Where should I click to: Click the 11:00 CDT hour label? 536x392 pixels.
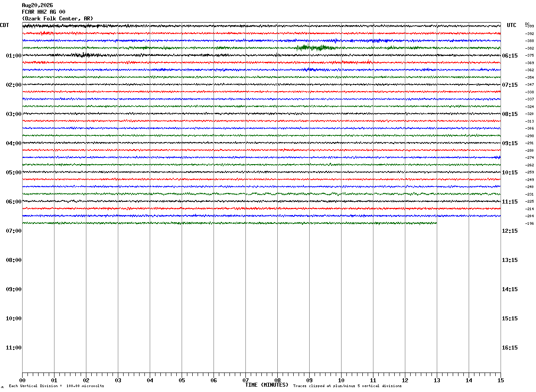coord(14,348)
